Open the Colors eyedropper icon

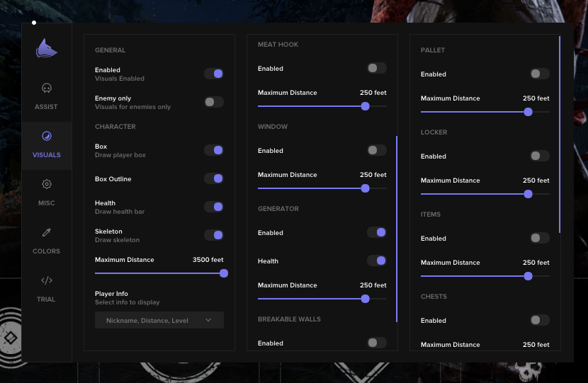point(47,232)
